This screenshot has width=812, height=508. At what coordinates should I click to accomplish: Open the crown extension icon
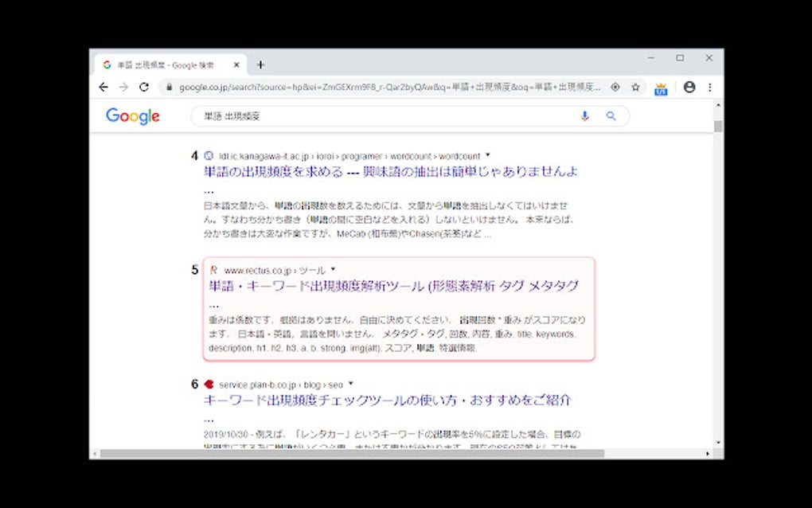coord(660,88)
